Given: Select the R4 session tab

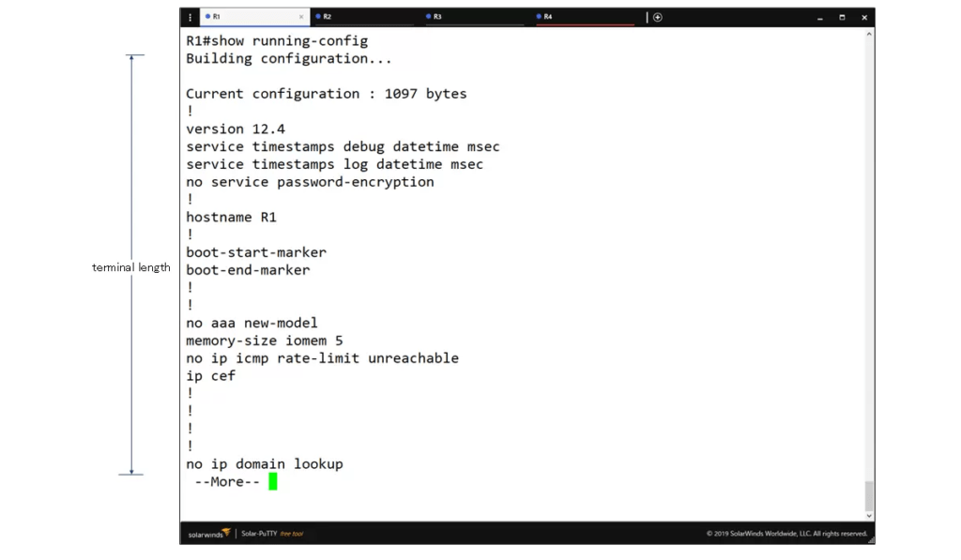Looking at the screenshot, I should (548, 16).
